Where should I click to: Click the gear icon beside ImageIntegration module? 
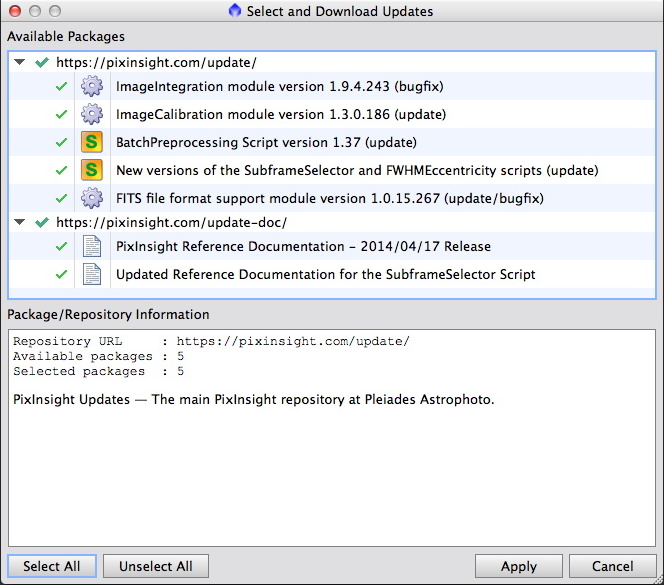tap(92, 86)
